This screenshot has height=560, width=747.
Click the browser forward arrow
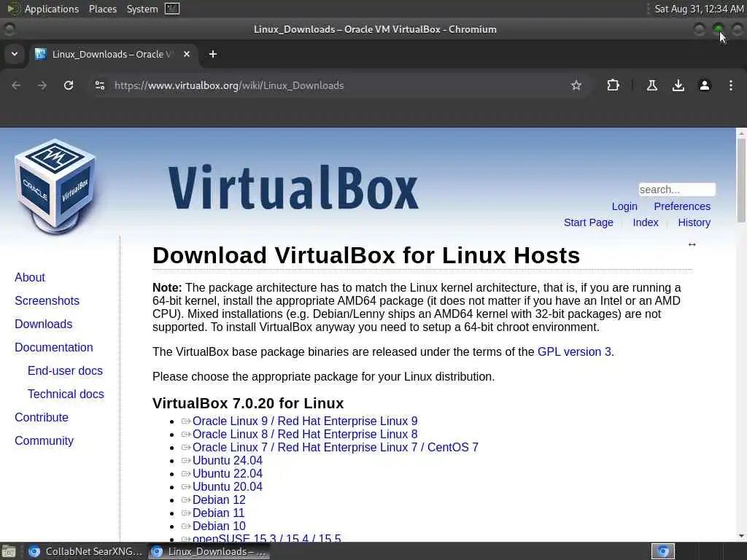pyautogui.click(x=42, y=85)
